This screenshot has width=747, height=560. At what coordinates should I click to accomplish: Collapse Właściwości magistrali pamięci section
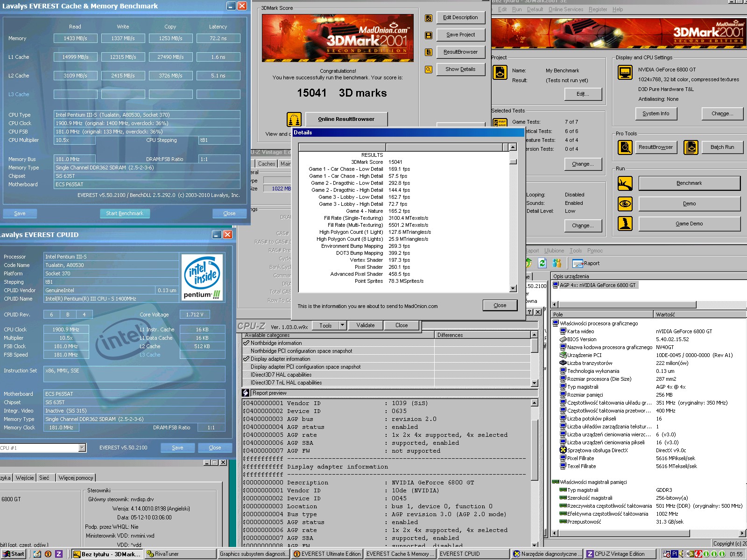pyautogui.click(x=556, y=482)
